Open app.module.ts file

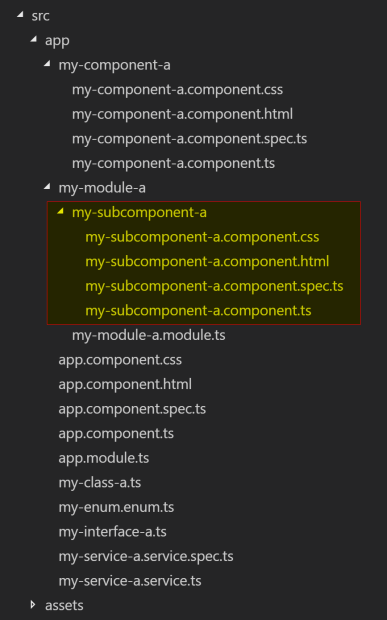[104, 458]
